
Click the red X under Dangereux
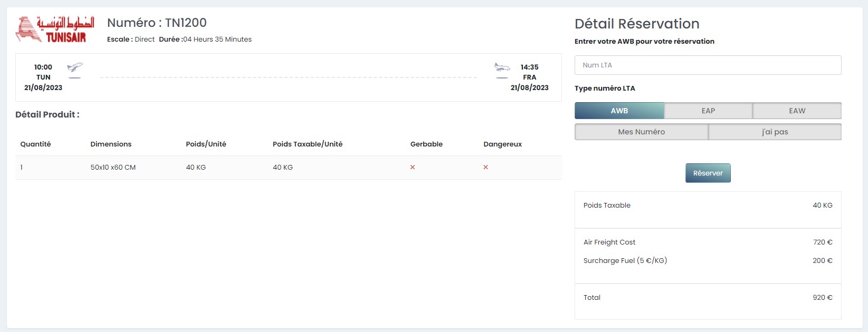[485, 168]
